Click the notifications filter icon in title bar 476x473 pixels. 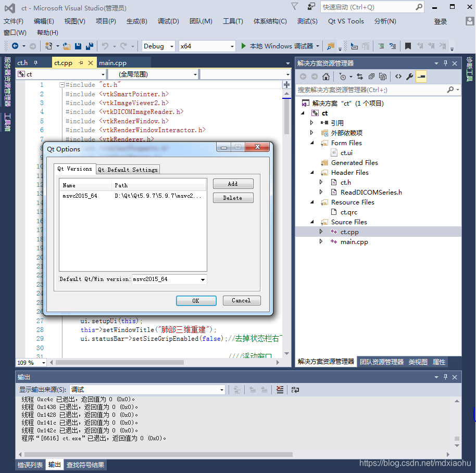tap(294, 7)
